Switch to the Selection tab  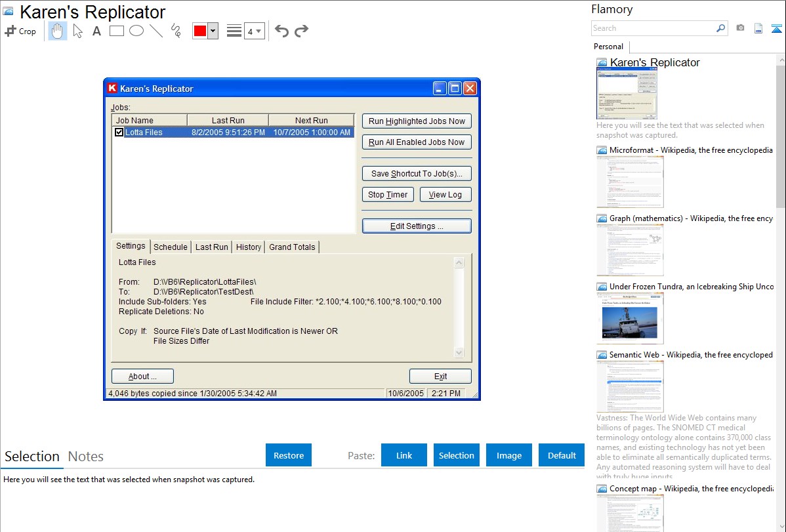(x=32, y=457)
